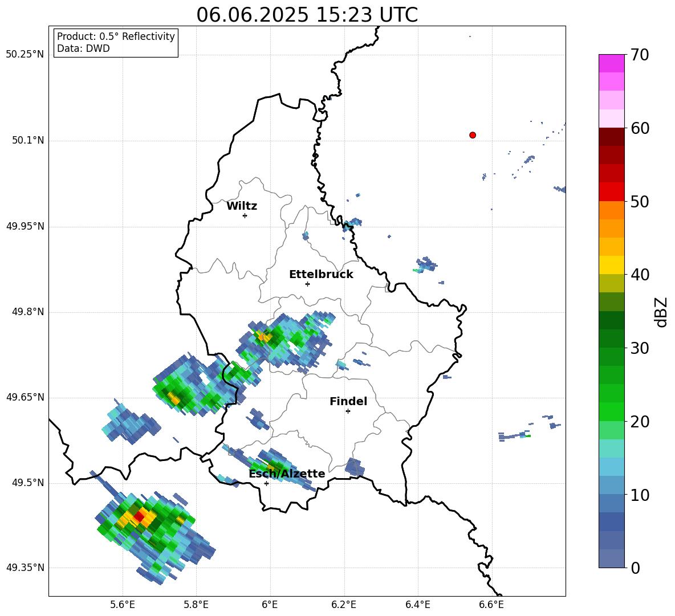The height and width of the screenshot is (616, 675).
Task: Click the Findel station label
Action: [348, 401]
